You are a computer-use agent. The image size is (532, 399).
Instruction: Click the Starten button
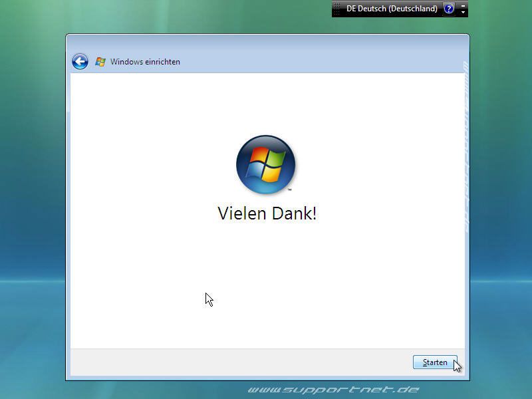[435, 362]
